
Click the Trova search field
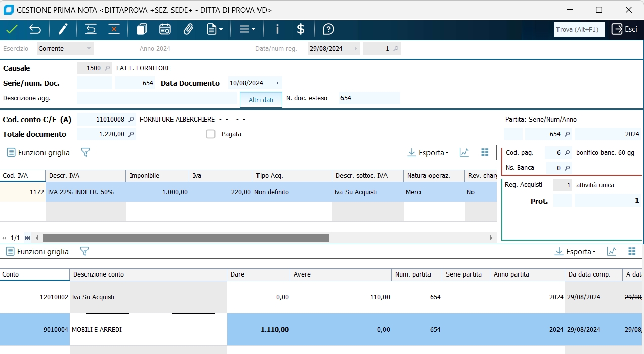click(x=579, y=30)
